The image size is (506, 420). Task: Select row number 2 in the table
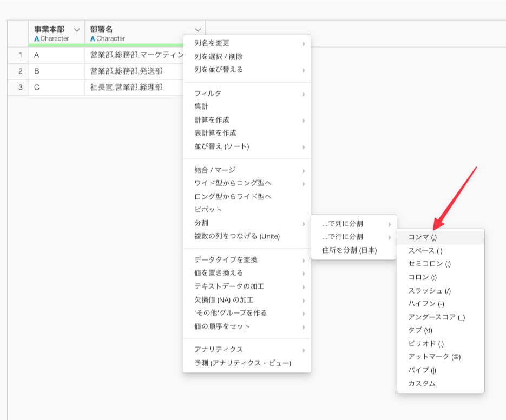tap(21, 71)
